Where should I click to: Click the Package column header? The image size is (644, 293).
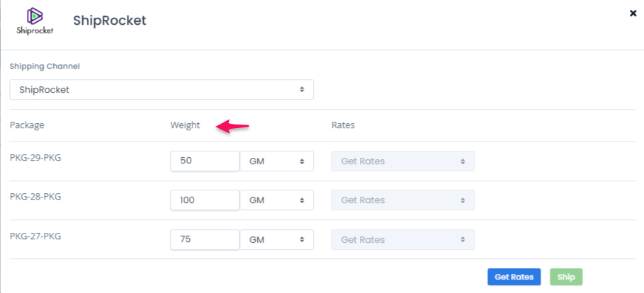pyautogui.click(x=27, y=125)
